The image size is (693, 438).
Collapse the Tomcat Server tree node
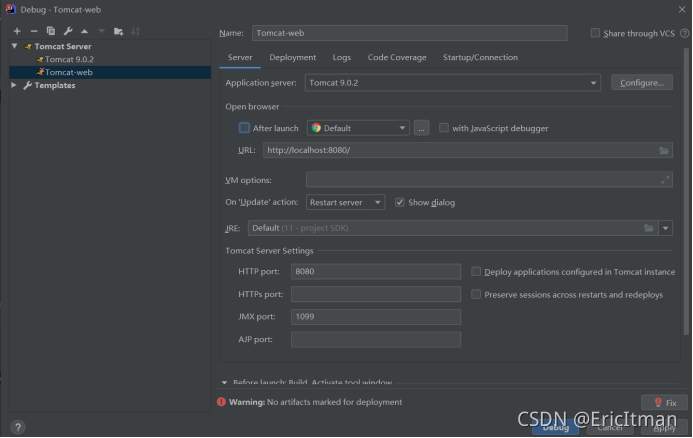pos(15,46)
